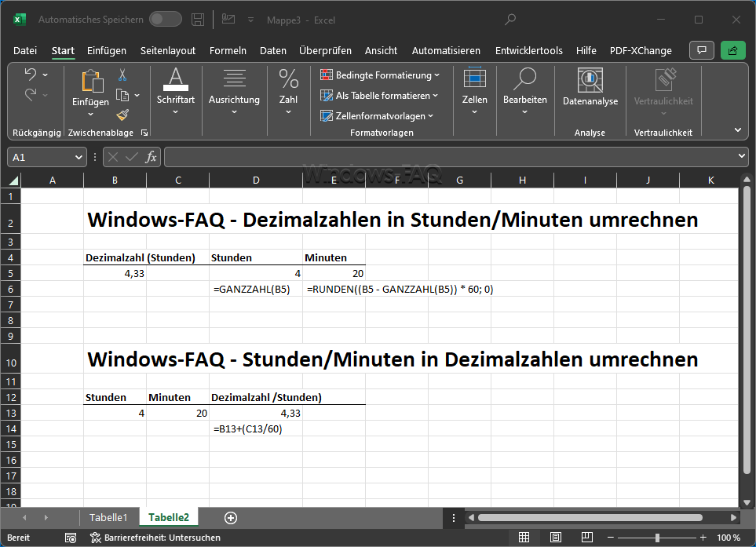Expand the formula bar chevron
This screenshot has width=756, height=547.
tap(742, 156)
